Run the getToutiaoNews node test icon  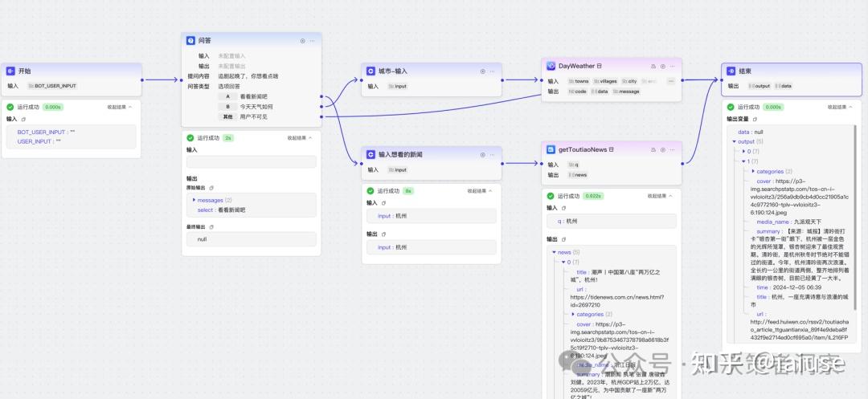tap(662, 150)
